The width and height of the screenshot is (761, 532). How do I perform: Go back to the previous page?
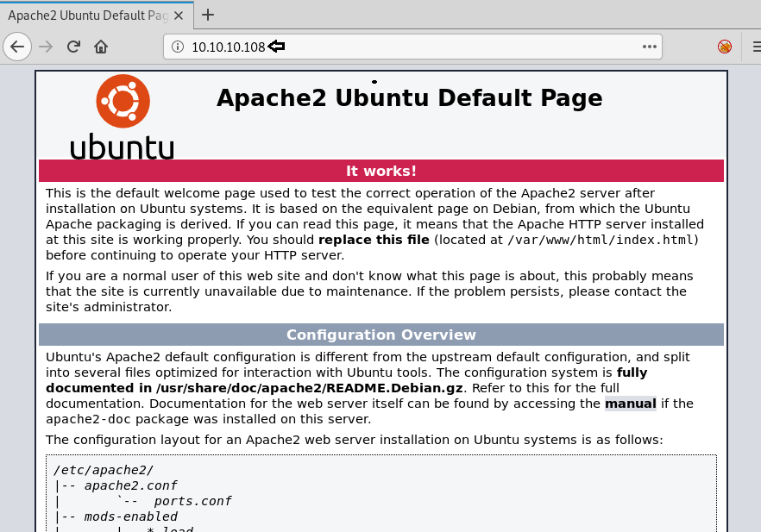click(x=17, y=47)
